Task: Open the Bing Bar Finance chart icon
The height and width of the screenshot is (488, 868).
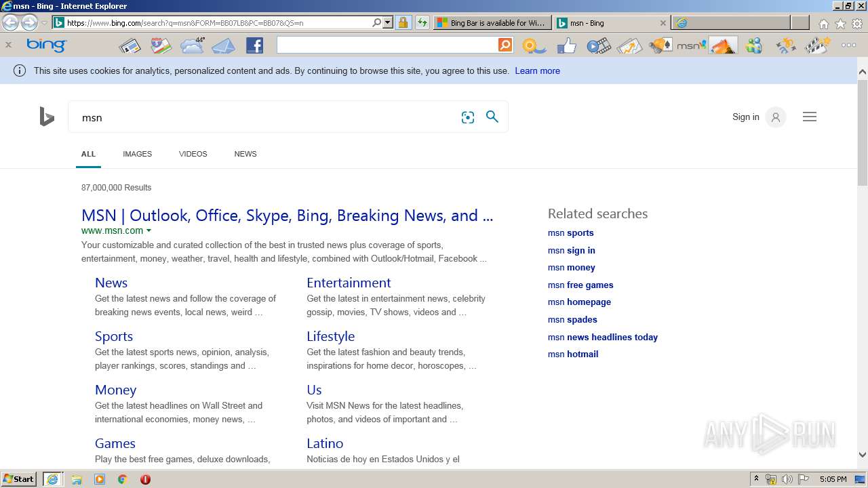Action: (x=629, y=46)
